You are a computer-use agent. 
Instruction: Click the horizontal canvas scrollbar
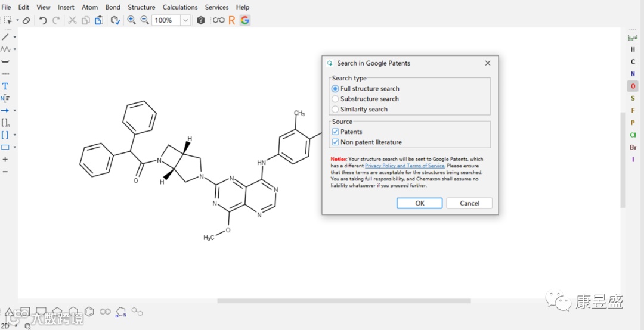tap(344, 301)
